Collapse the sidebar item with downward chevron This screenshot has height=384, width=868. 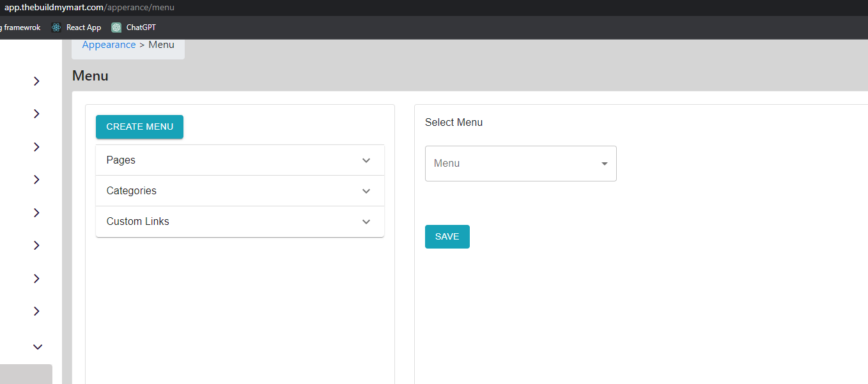(37, 347)
